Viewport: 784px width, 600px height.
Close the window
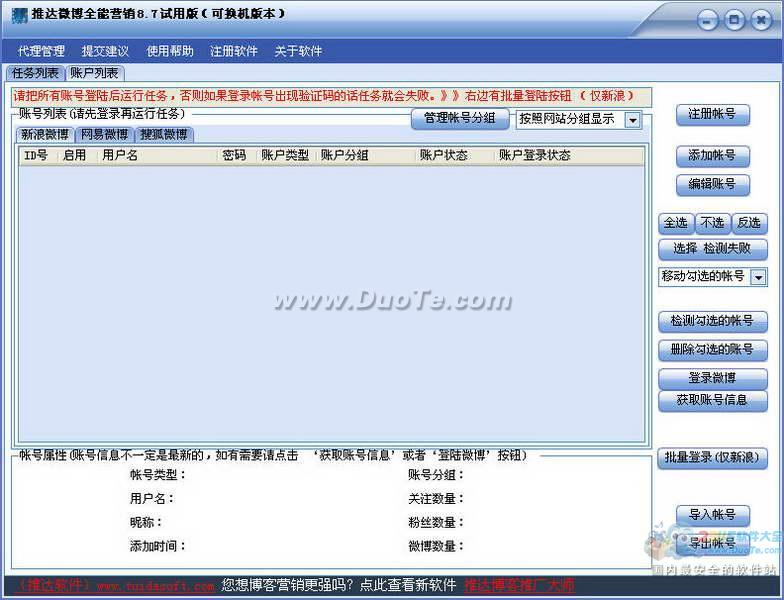tap(761, 20)
